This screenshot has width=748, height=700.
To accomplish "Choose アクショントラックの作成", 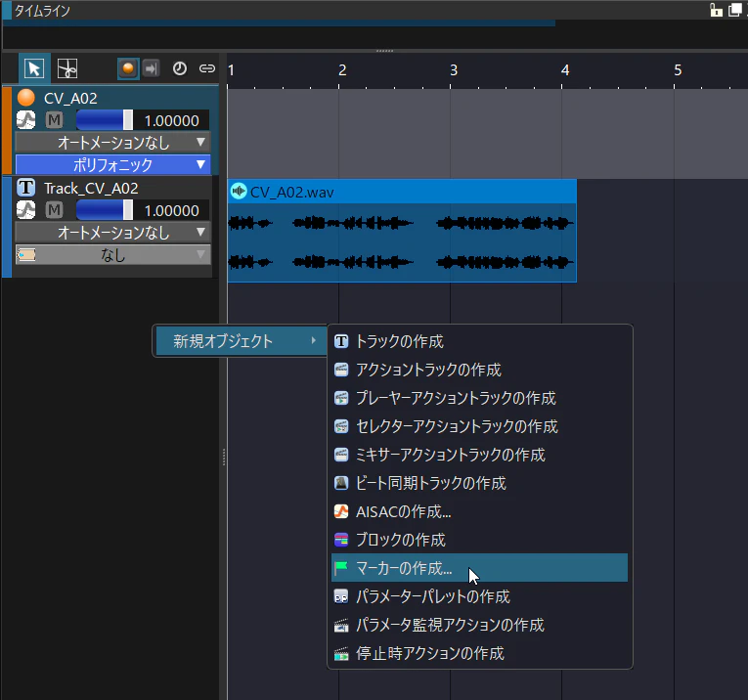I will click(479, 370).
